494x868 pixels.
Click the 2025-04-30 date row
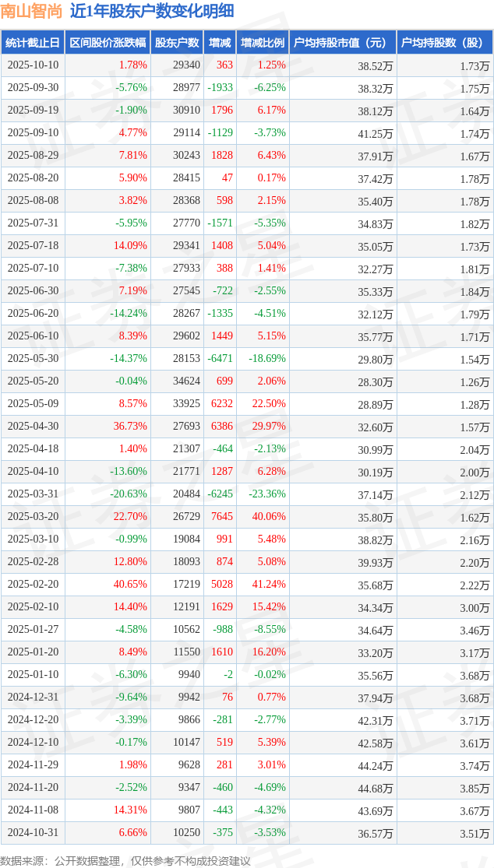tap(33, 427)
